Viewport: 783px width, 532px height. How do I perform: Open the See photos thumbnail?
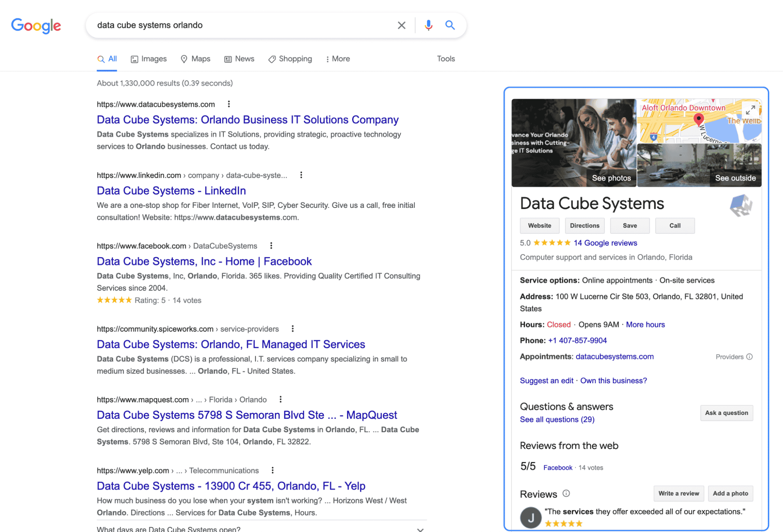[611, 178]
